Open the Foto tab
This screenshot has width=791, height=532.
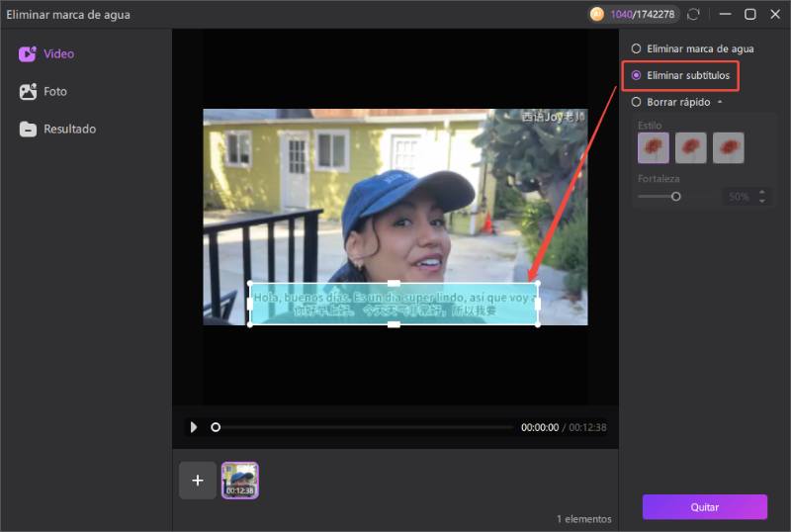tap(55, 92)
